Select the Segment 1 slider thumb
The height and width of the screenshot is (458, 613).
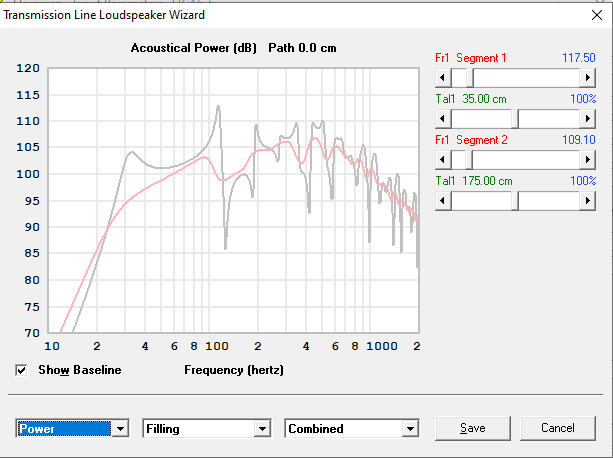pyautogui.click(x=464, y=77)
